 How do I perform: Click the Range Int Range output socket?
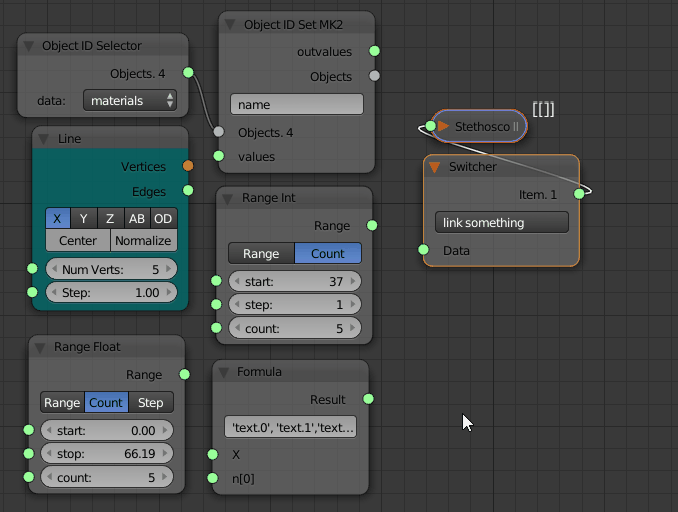pyautogui.click(x=372, y=225)
